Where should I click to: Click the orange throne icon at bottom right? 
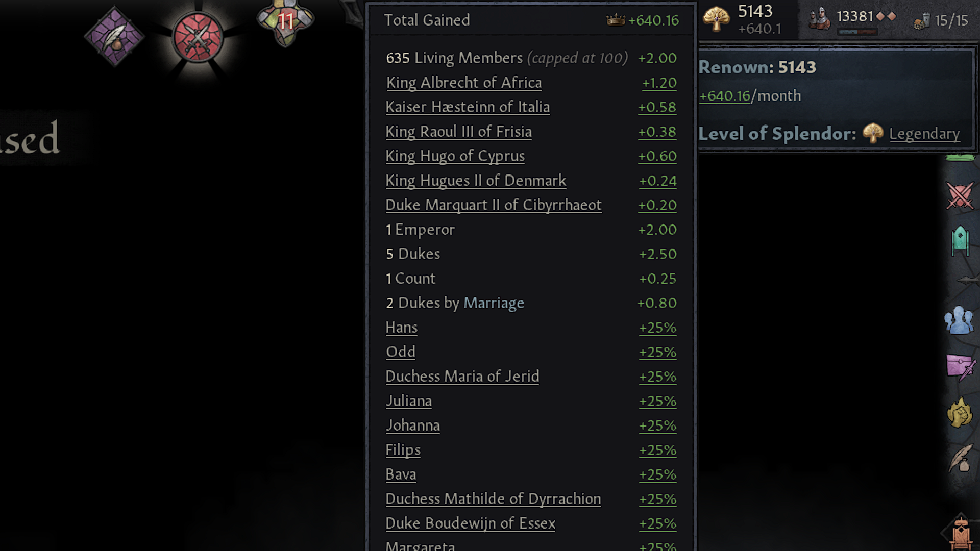(961, 534)
